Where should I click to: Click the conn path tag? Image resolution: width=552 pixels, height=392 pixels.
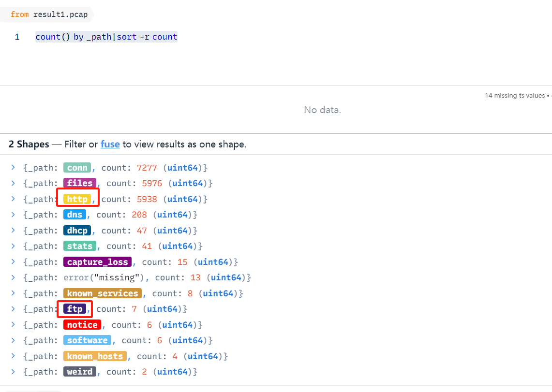point(77,168)
